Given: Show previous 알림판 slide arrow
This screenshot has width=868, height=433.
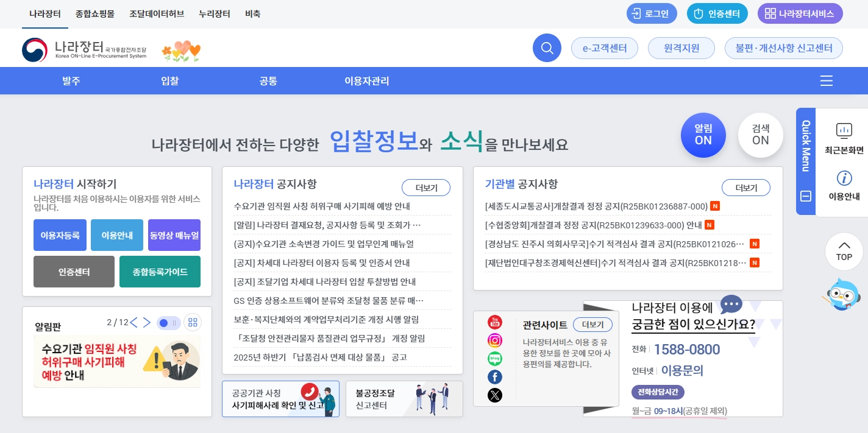Looking at the screenshot, I should pos(134,322).
